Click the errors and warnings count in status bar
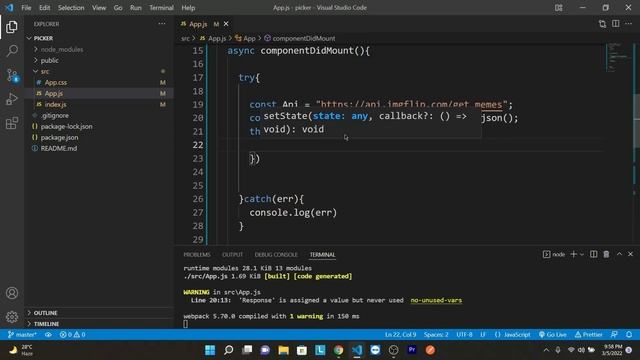640x360 pixels. point(72,335)
